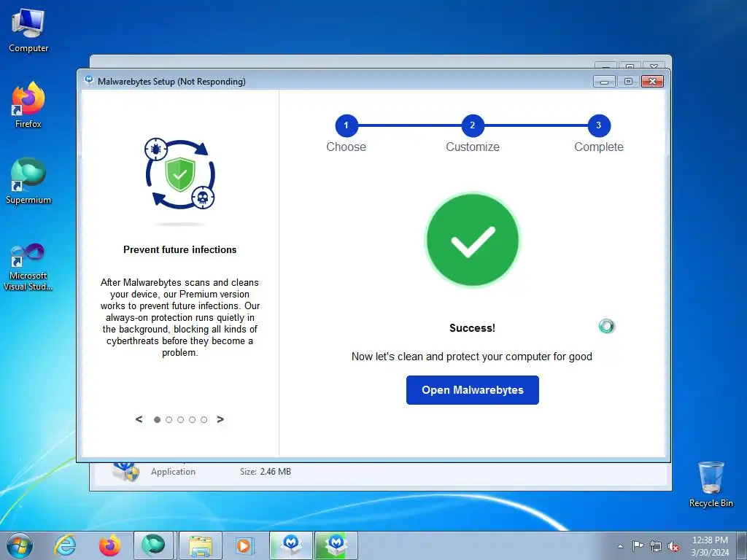
Task: Open the Firefox desktop shortcut
Action: [28, 105]
